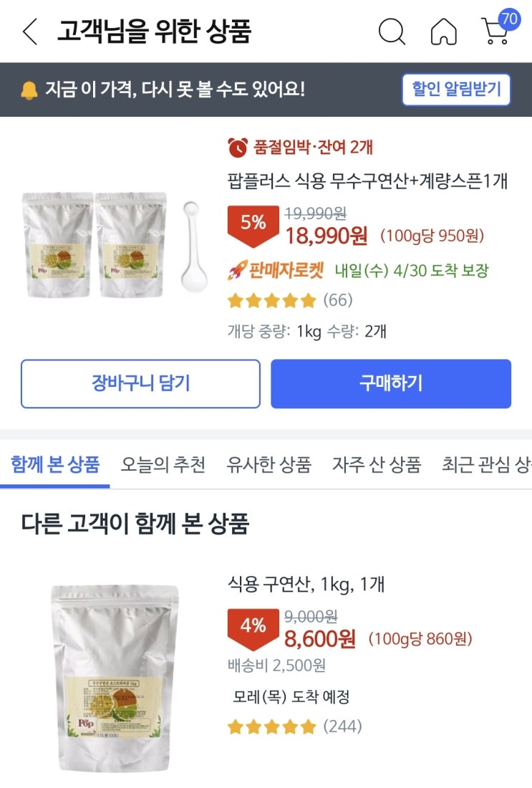Select the 함께 본 상품 tab
This screenshot has width=532, height=788.
pyautogui.click(x=54, y=464)
